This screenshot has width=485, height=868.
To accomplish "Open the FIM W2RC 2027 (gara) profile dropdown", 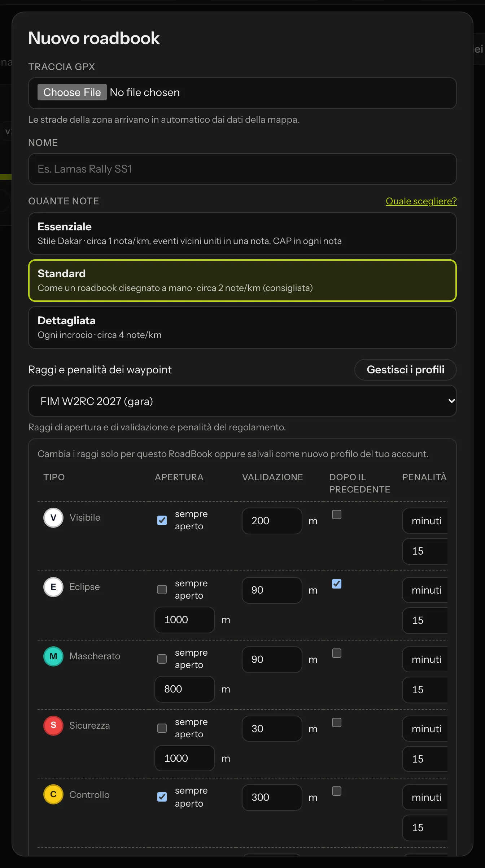I will 242,401.
